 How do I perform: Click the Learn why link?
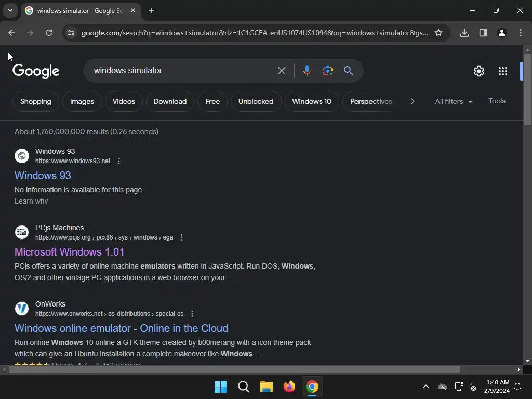tap(31, 201)
